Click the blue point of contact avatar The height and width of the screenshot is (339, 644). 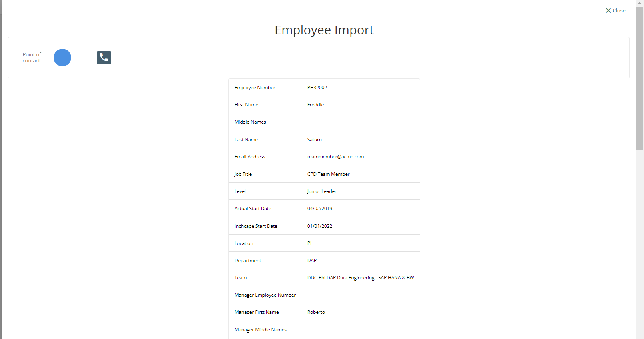pyautogui.click(x=62, y=58)
